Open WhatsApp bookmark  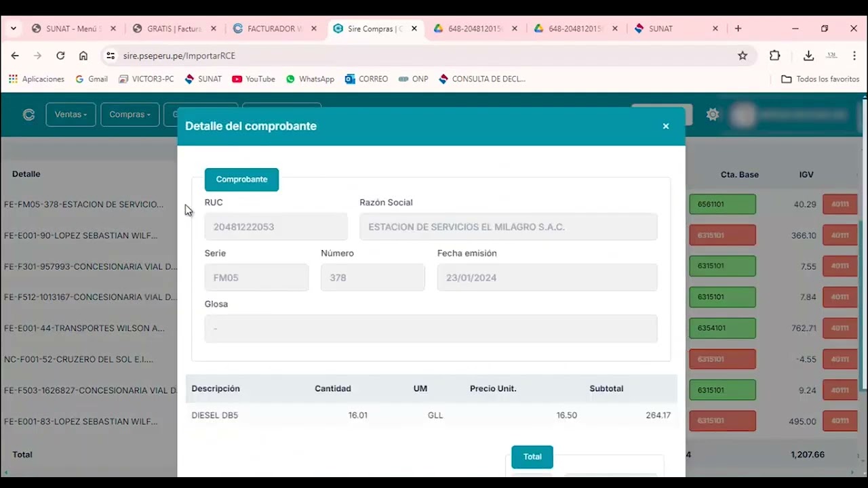click(x=311, y=79)
